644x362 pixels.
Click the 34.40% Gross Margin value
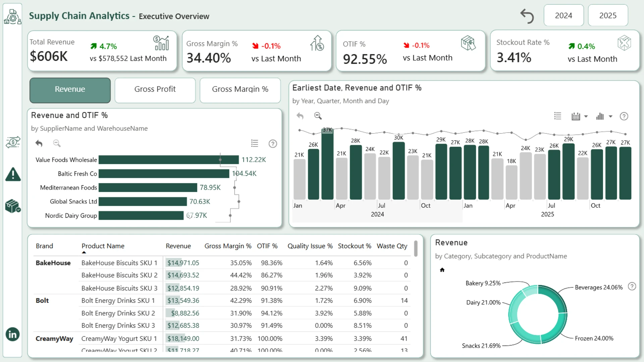(209, 58)
